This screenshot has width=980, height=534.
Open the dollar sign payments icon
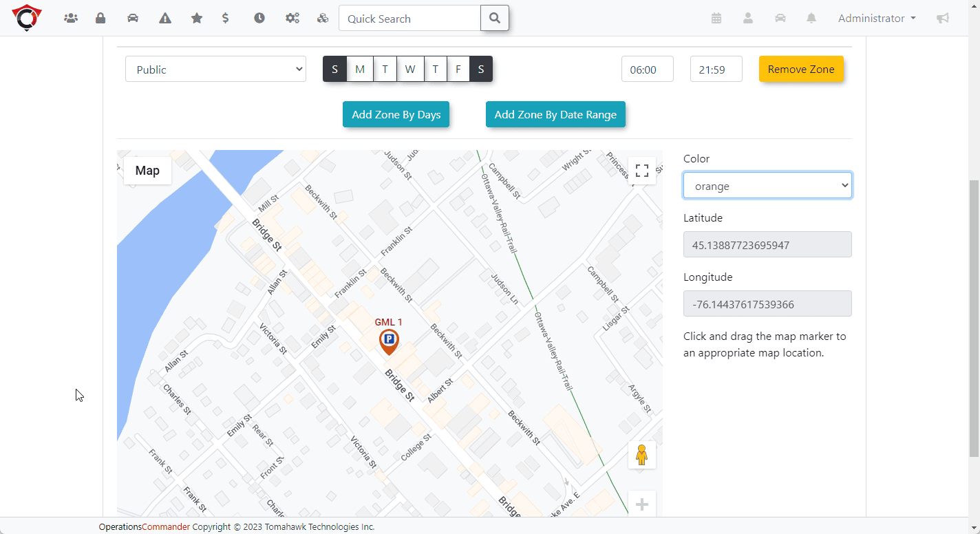(x=226, y=19)
